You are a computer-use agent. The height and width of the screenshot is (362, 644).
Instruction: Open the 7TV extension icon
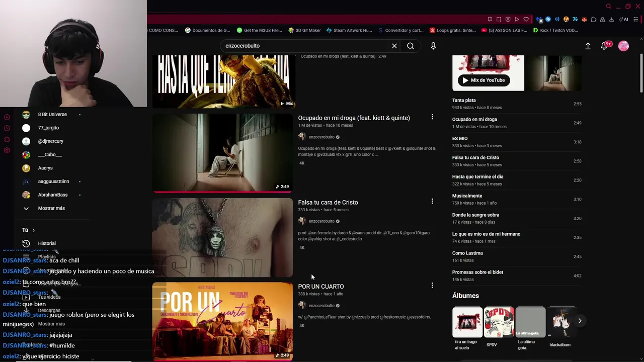pos(575,20)
